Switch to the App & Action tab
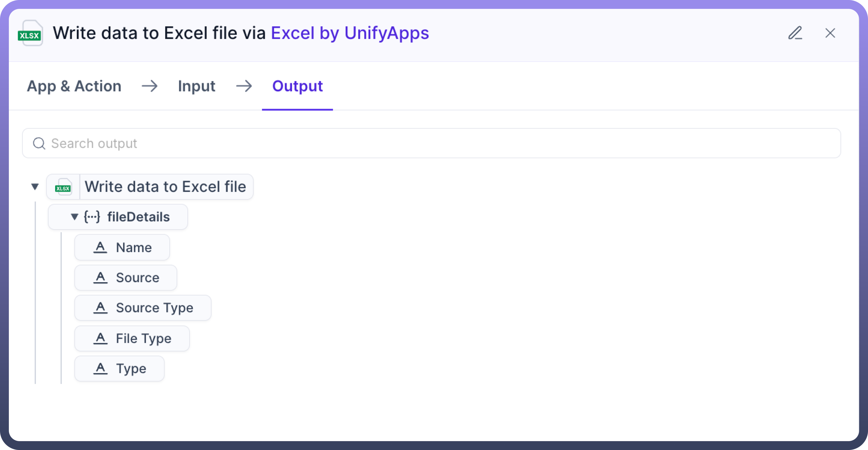Viewport: 868px width, 450px height. 74,86
